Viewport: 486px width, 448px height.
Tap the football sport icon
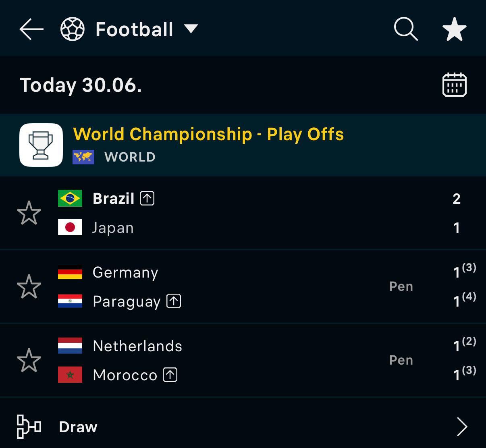pyautogui.click(x=73, y=29)
